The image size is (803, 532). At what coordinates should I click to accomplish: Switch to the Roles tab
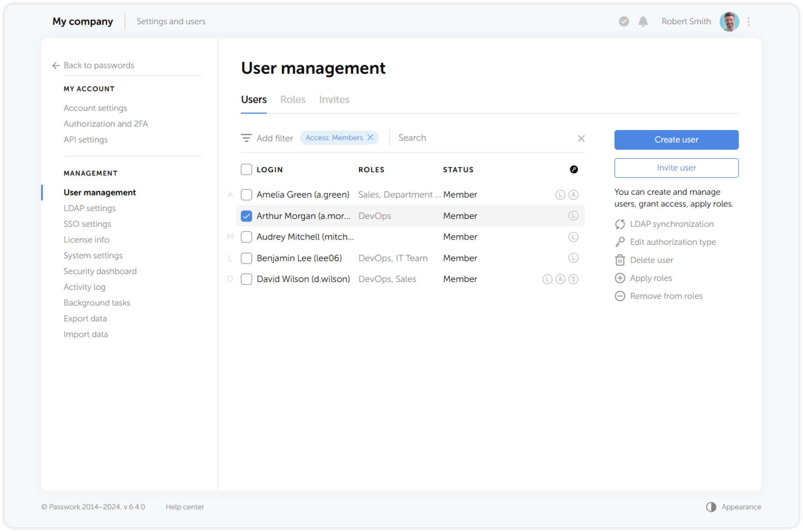tap(293, 99)
